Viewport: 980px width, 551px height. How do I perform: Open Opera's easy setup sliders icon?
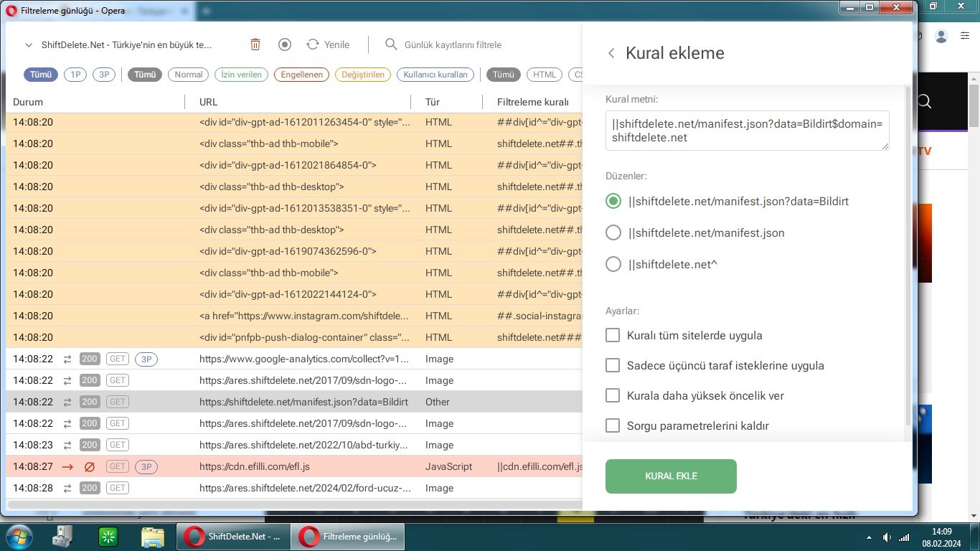point(963,36)
